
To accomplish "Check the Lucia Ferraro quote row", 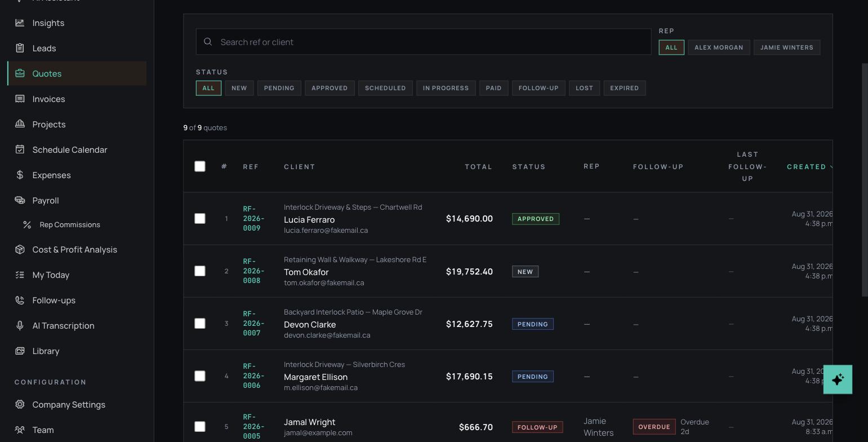I will (x=200, y=219).
